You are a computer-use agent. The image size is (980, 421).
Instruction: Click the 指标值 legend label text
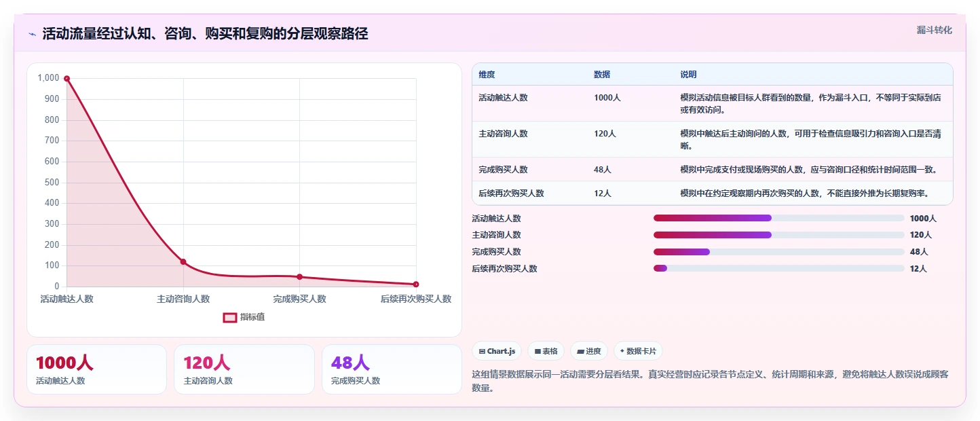pyautogui.click(x=252, y=317)
